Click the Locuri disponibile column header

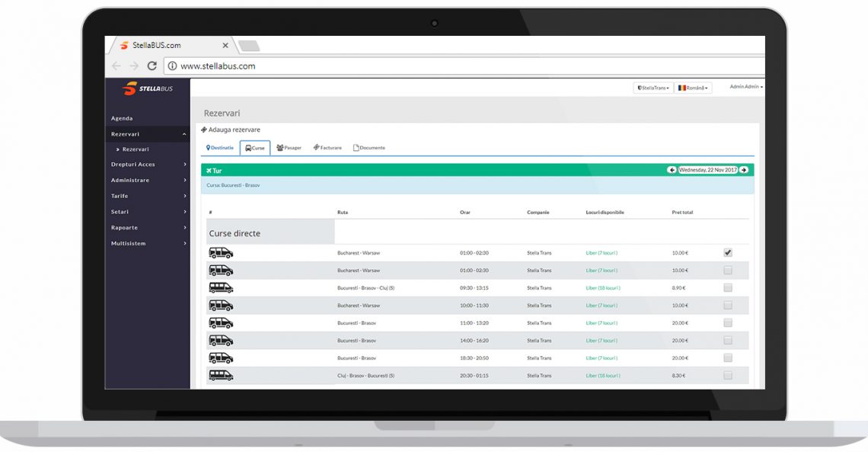click(605, 212)
